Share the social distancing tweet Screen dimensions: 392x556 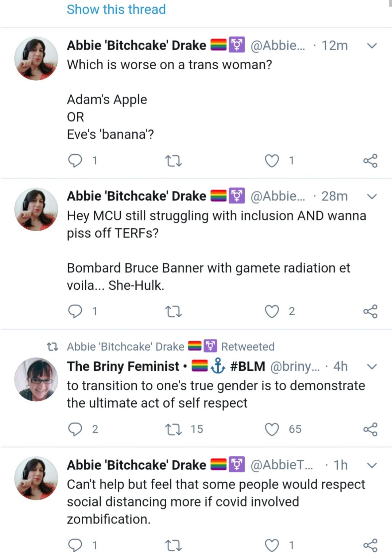click(370, 545)
